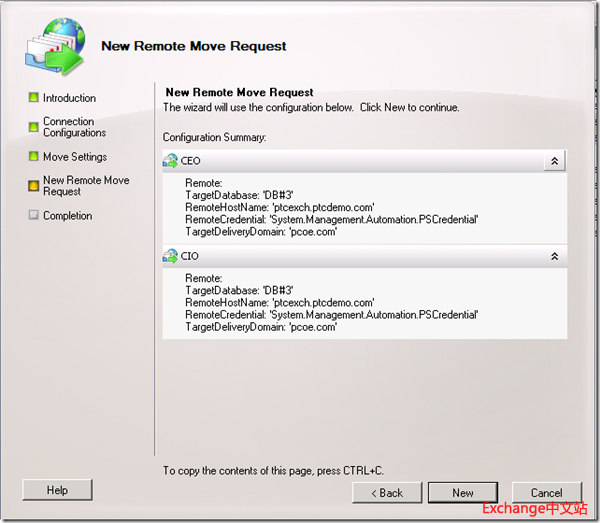
Task: Open Help for this wizard
Action: (57, 490)
